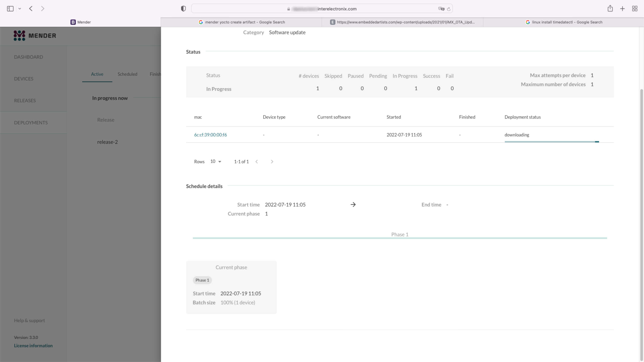Select the Scheduled deployments tab
The image size is (644, 362).
[x=127, y=74]
